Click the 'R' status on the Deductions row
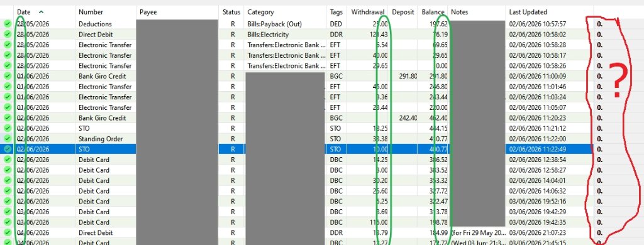Screen dimensions: 644x245 (x=233, y=24)
